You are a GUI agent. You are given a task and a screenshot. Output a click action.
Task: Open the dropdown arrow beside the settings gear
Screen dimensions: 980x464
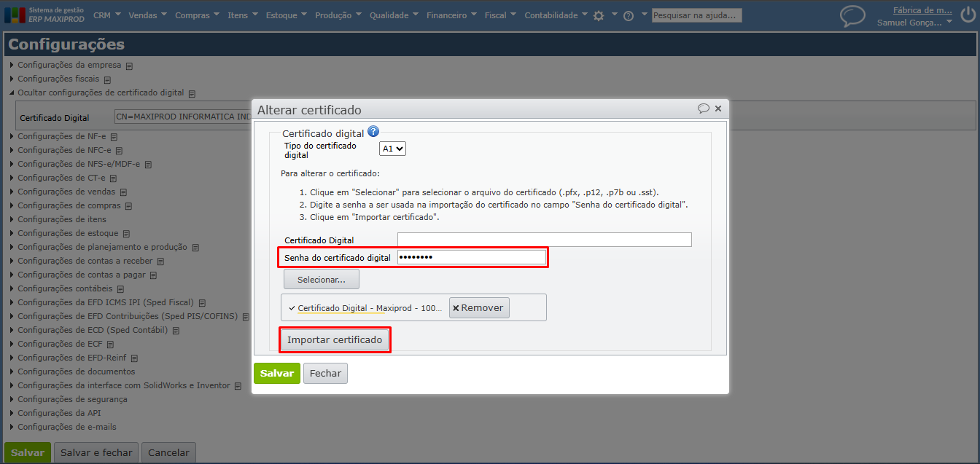tap(614, 15)
